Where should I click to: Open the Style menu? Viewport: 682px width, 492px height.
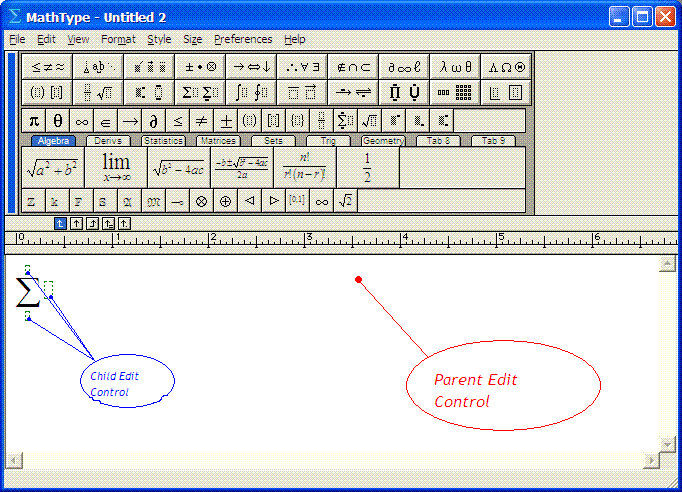point(159,39)
